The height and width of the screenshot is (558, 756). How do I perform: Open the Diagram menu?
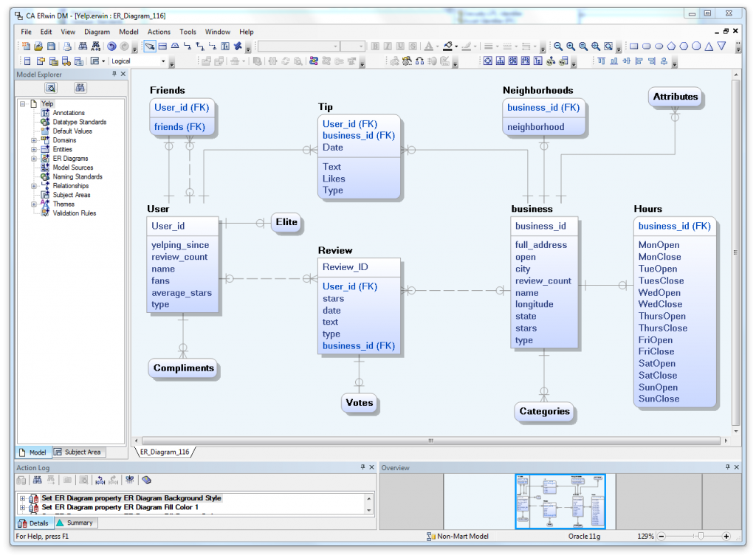[x=97, y=32]
